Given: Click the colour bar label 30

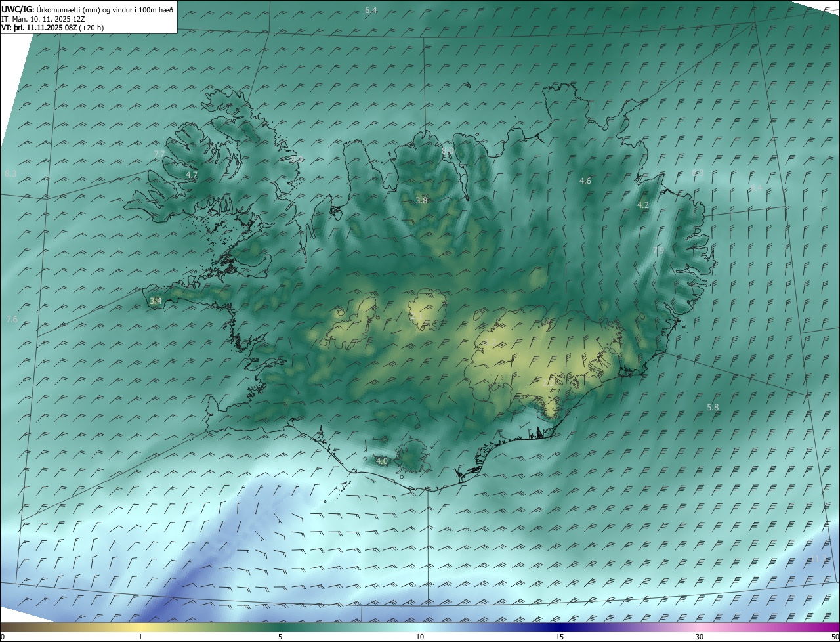Looking at the screenshot, I should (x=700, y=637).
